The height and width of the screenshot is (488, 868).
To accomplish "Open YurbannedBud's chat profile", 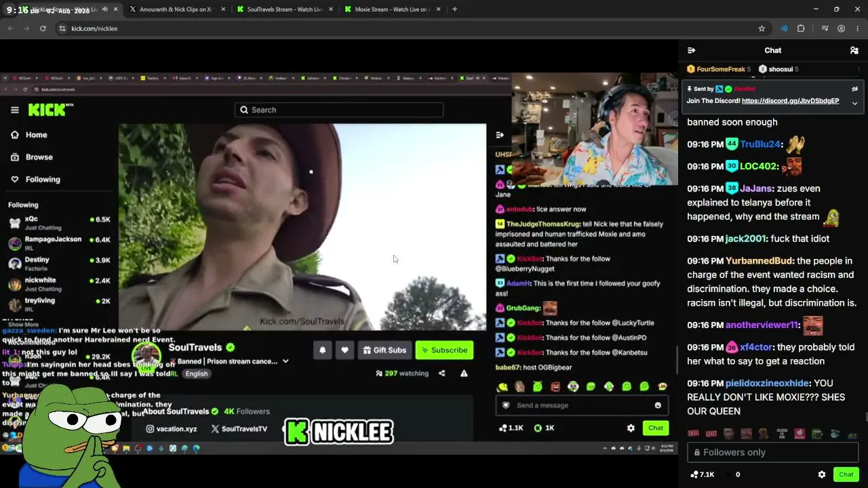I will tap(759, 261).
